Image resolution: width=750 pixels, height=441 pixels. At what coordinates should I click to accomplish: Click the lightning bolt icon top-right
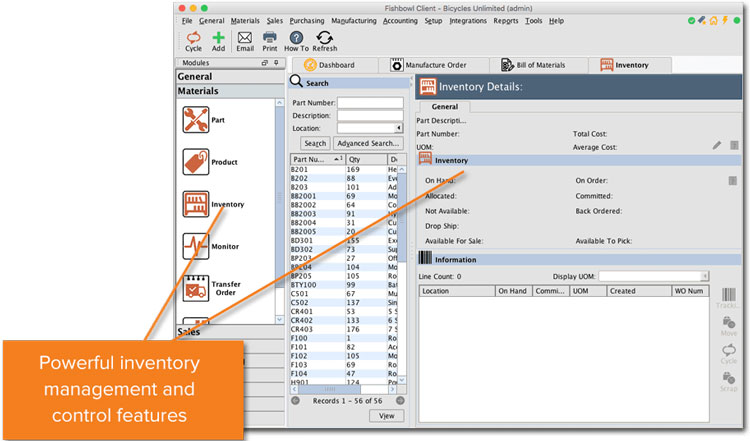click(725, 20)
